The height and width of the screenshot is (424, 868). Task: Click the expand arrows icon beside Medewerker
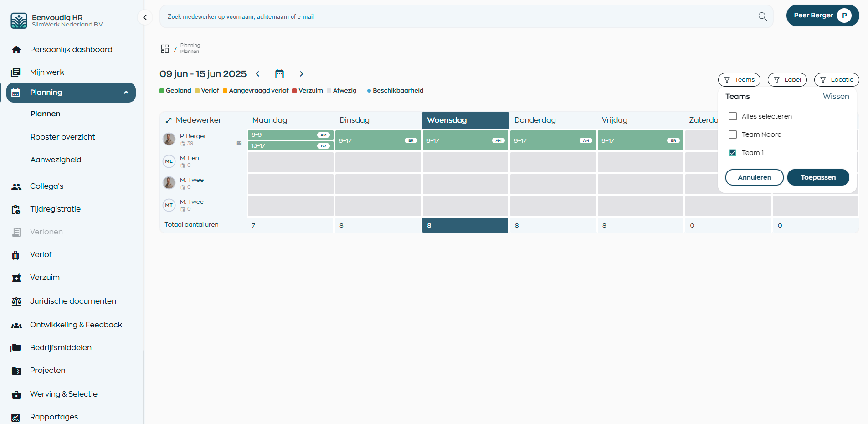click(x=169, y=120)
